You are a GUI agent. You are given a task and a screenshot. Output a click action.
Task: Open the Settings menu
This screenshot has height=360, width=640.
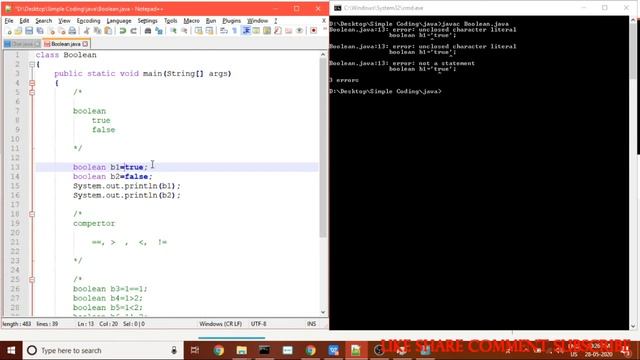(147, 21)
